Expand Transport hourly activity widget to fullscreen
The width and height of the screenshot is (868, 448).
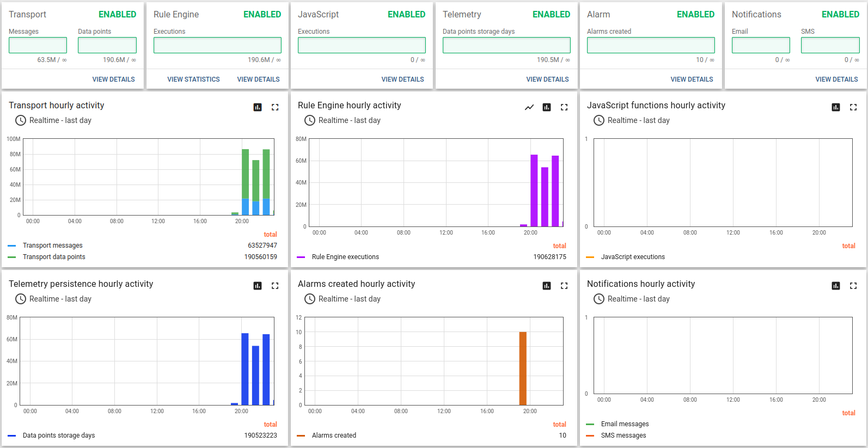[x=275, y=107]
